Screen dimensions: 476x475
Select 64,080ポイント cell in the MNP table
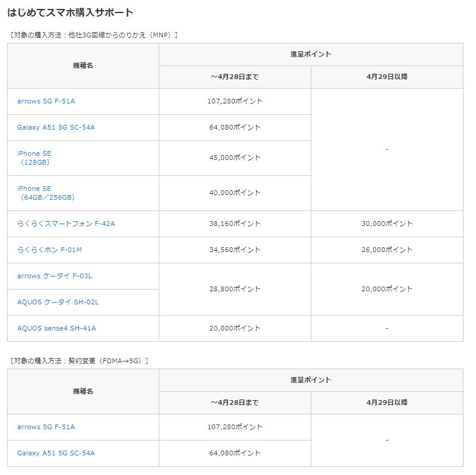click(235, 128)
